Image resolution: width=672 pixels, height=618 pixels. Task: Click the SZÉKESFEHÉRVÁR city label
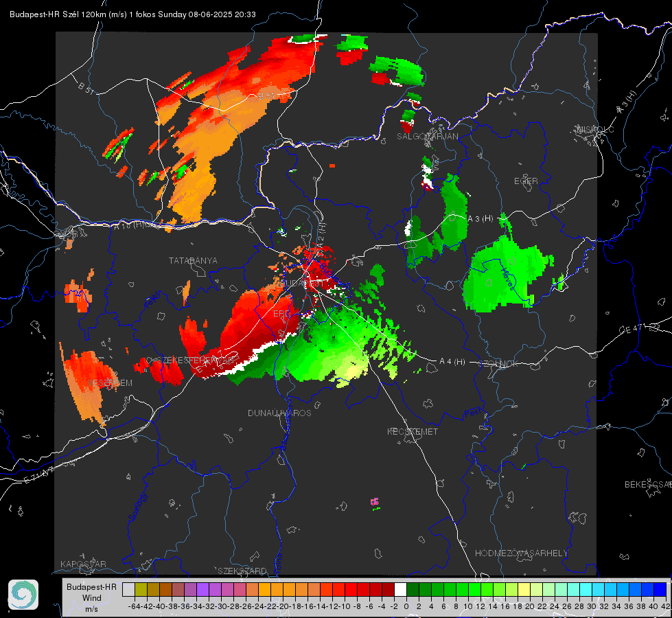(195, 360)
